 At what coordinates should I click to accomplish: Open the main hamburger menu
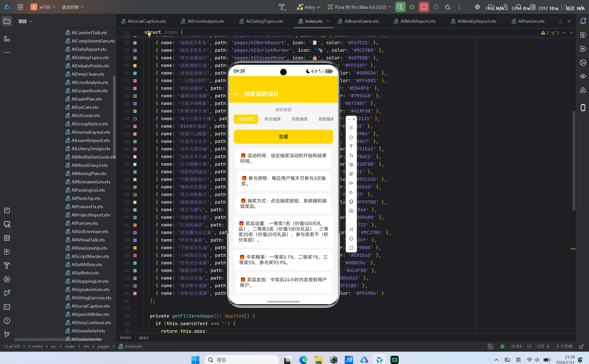[20, 7]
